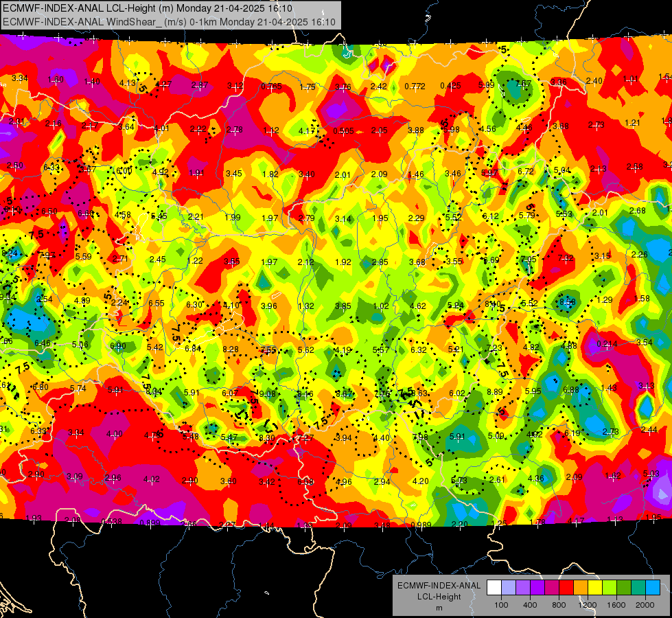The width and height of the screenshot is (672, 618).
Task: Click the WindShear 0-1km title line
Action: [169, 22]
